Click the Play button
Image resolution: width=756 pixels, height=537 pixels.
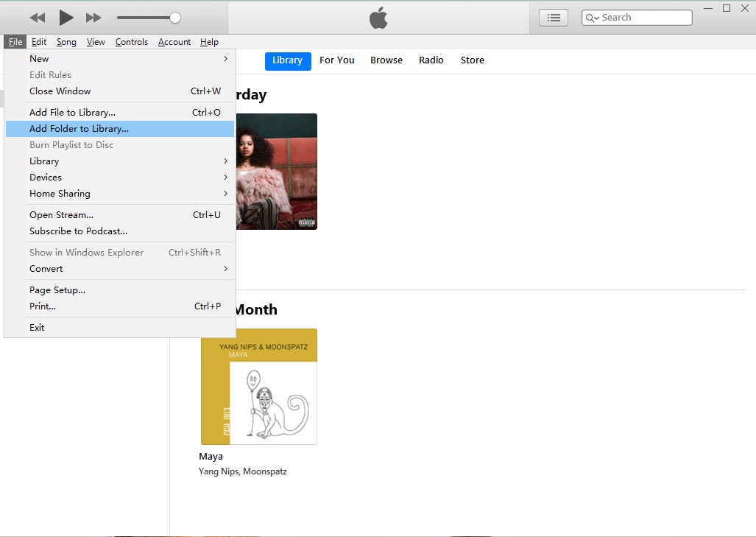click(66, 18)
